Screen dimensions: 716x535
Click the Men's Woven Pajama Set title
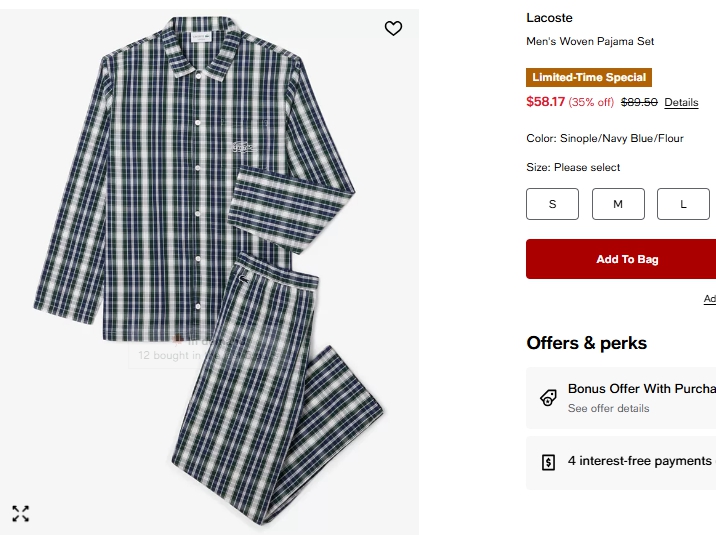tap(590, 42)
